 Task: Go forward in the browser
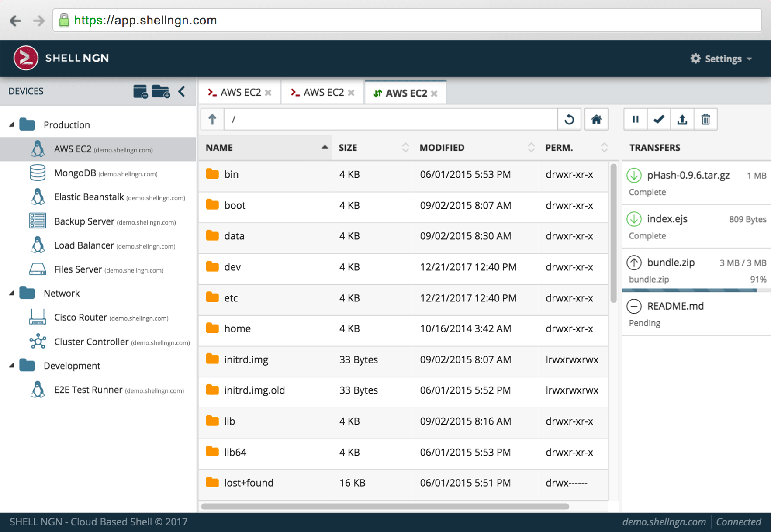[39, 21]
